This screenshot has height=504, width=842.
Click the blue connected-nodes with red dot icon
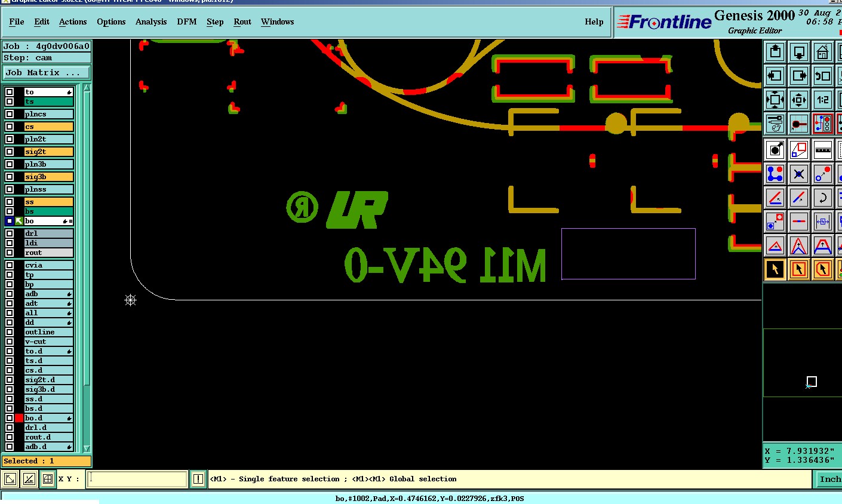[x=775, y=174]
